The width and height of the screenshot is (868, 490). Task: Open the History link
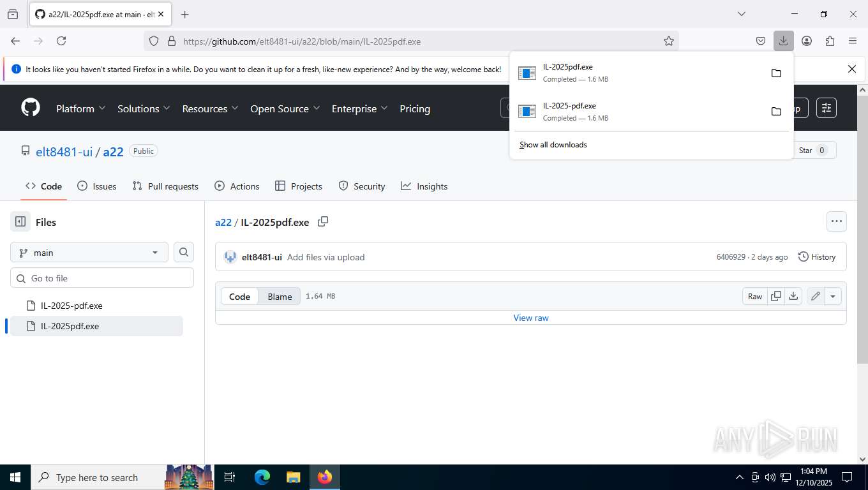click(817, 256)
